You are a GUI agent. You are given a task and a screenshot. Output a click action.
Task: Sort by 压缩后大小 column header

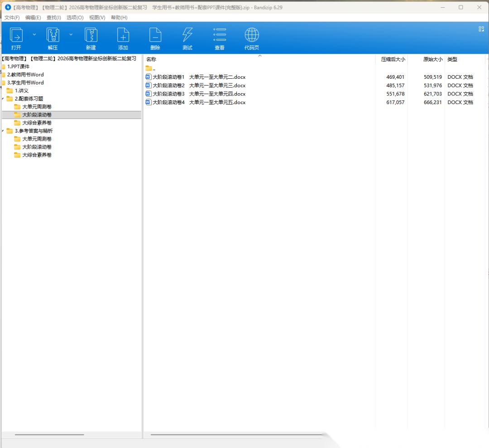point(392,59)
